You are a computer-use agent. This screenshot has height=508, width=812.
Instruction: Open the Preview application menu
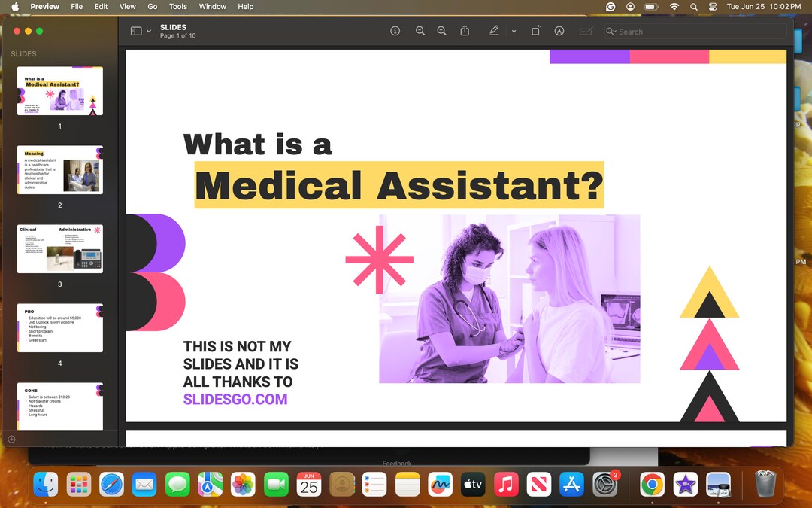(44, 7)
